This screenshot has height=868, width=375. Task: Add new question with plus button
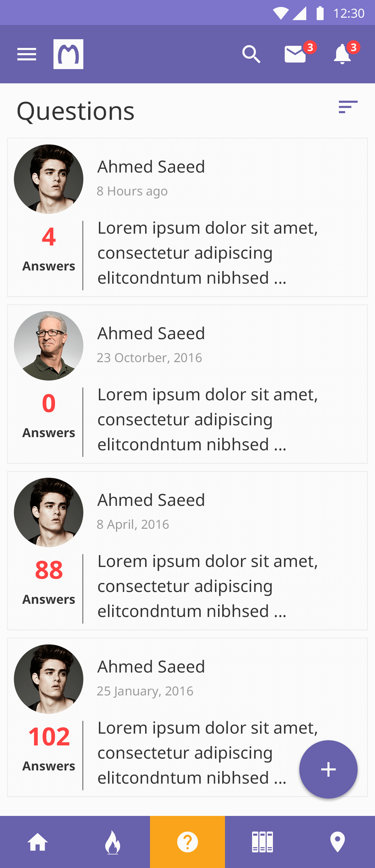point(328,769)
